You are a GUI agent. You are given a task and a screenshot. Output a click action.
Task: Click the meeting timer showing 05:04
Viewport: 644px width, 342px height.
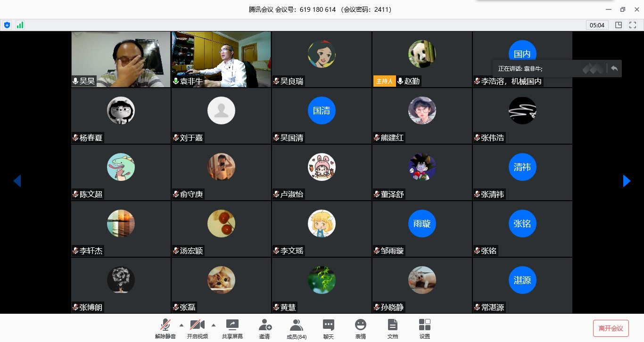(597, 25)
